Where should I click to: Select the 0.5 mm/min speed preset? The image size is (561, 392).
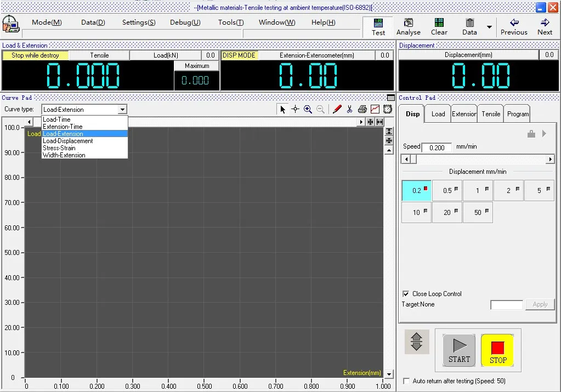447,190
